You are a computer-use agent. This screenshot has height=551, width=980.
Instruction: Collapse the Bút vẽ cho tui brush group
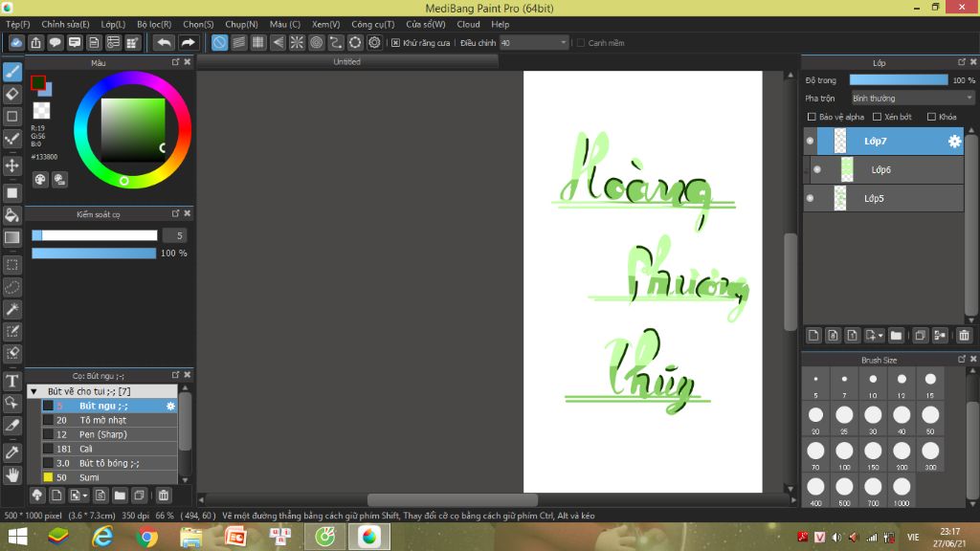tap(33, 391)
